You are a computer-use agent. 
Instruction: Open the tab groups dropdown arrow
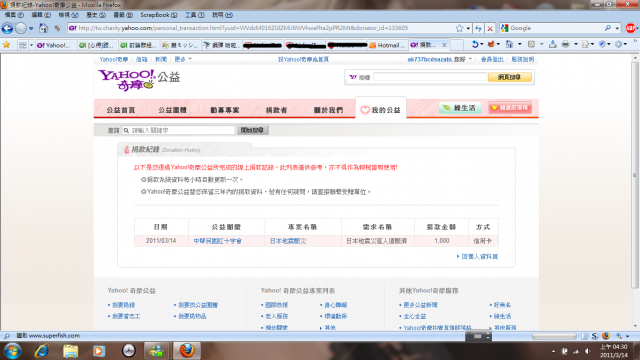click(31, 45)
